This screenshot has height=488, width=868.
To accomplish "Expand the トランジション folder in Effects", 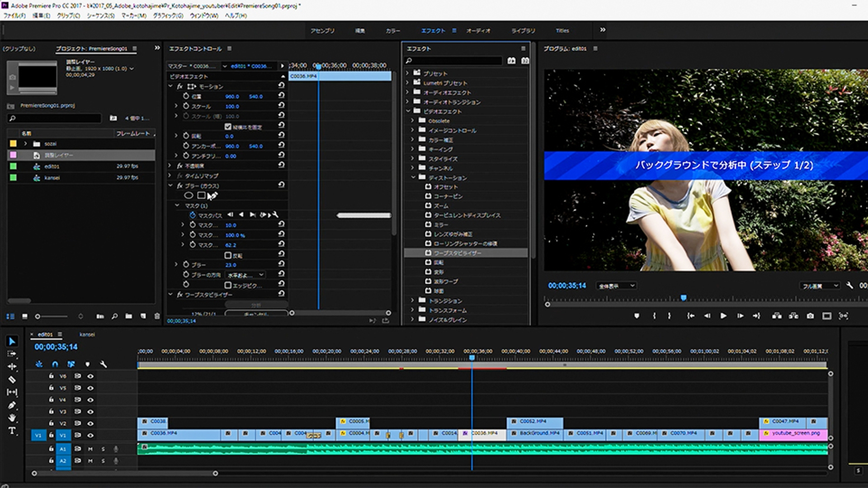I will (x=412, y=300).
